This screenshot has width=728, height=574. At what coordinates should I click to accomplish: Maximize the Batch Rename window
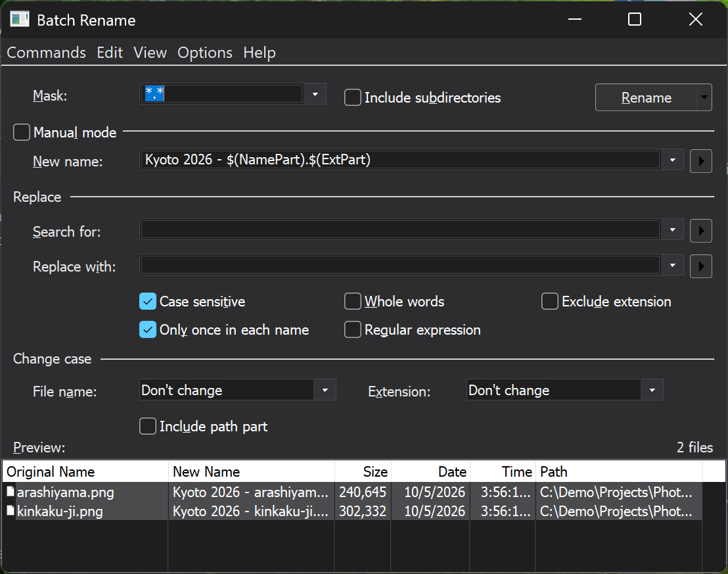point(634,19)
